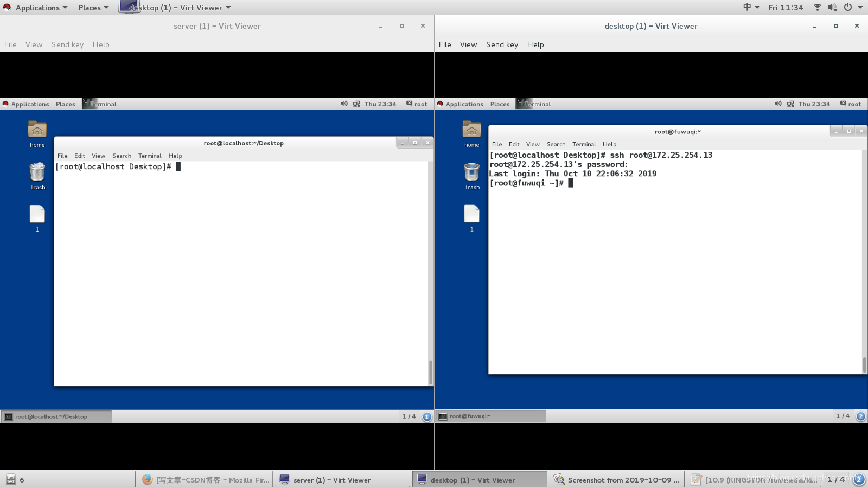Open Help menu in desktop Virt Viewer
868x488 pixels.
(535, 44)
